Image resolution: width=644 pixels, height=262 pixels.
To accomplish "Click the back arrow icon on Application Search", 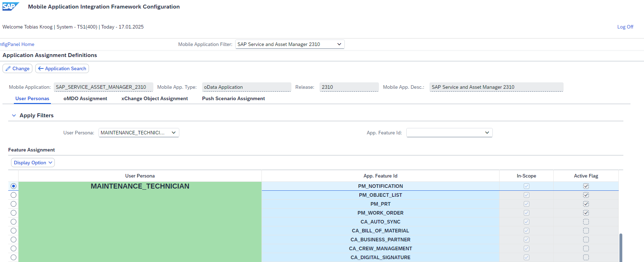I will (41, 68).
